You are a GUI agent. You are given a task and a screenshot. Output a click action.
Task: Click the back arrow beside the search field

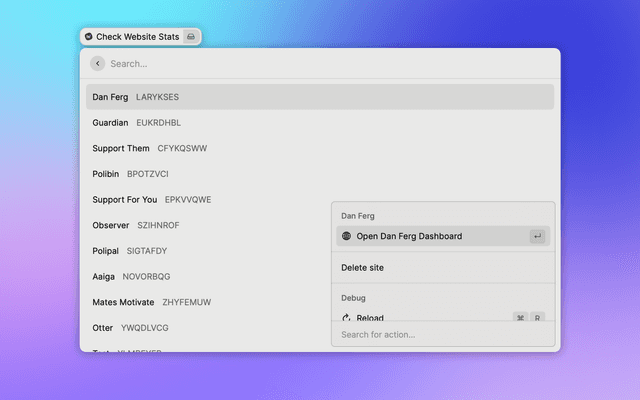97,63
